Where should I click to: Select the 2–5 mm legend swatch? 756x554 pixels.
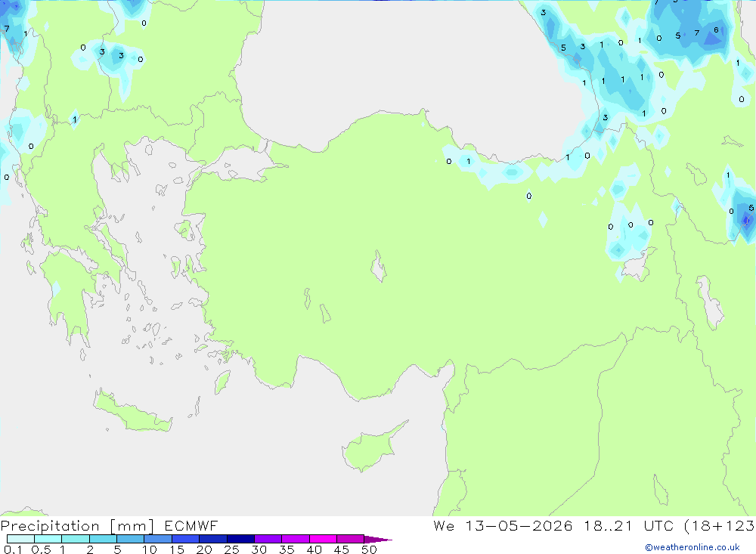[103, 539]
